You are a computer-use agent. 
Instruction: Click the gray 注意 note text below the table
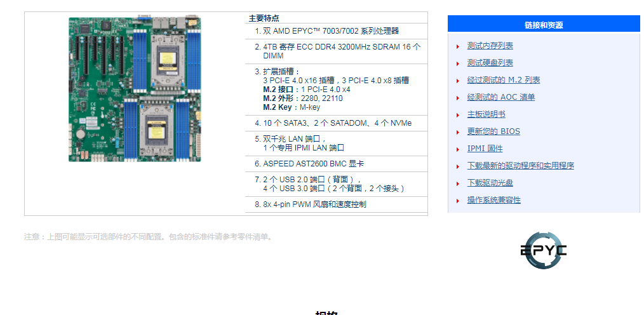149,237
